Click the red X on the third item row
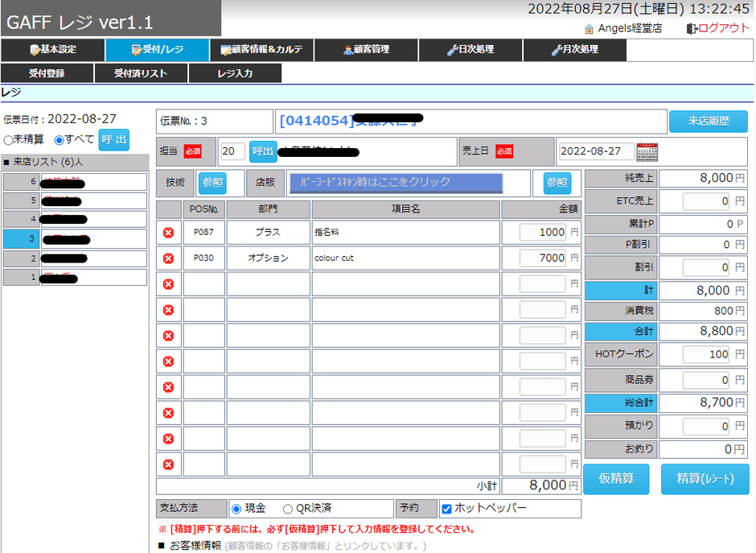This screenshot has height=553, width=756. [x=168, y=284]
